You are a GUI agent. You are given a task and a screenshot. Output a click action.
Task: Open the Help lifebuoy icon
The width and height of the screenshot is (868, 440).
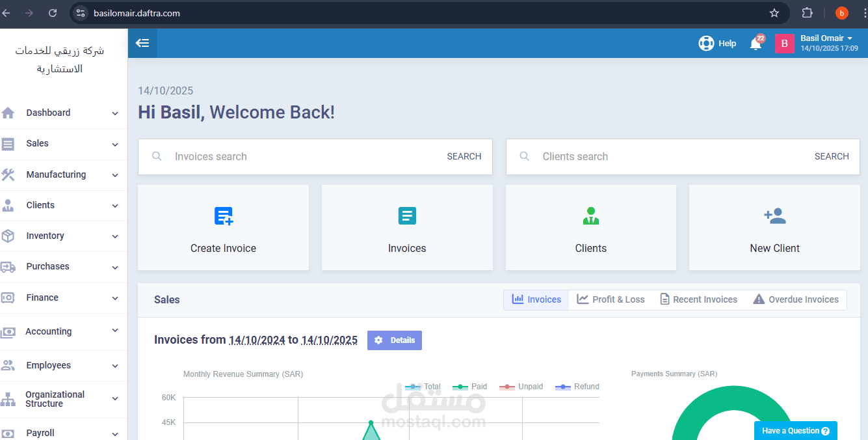click(x=706, y=44)
